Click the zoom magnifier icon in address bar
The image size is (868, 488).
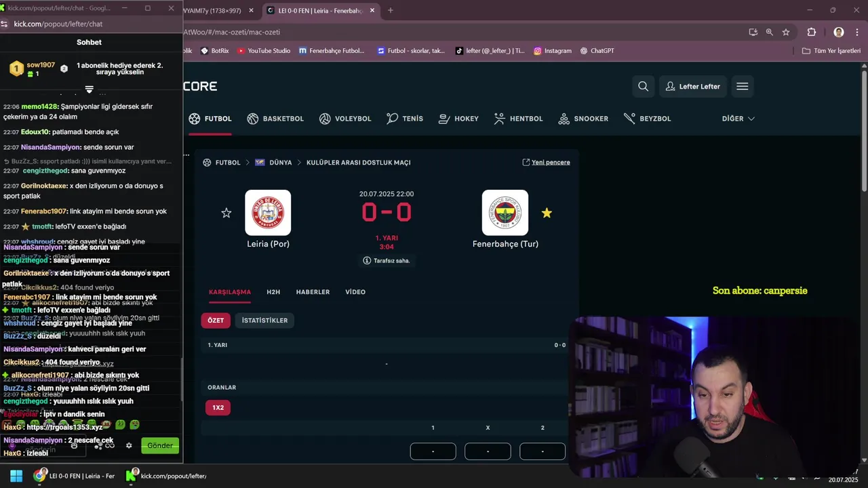coord(769,32)
